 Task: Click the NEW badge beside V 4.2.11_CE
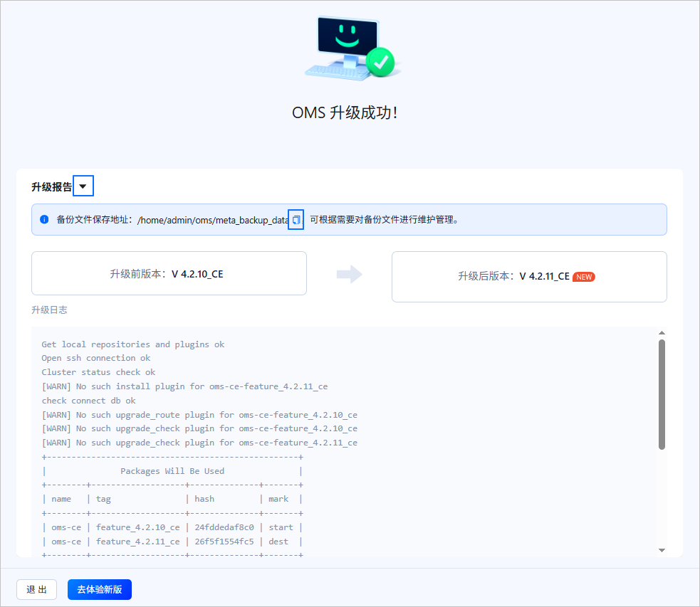click(x=583, y=277)
